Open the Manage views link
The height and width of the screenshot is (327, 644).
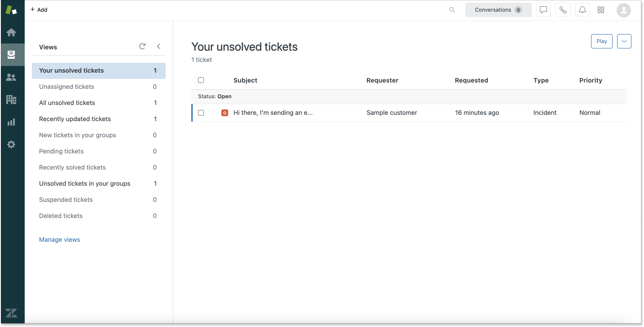click(59, 240)
